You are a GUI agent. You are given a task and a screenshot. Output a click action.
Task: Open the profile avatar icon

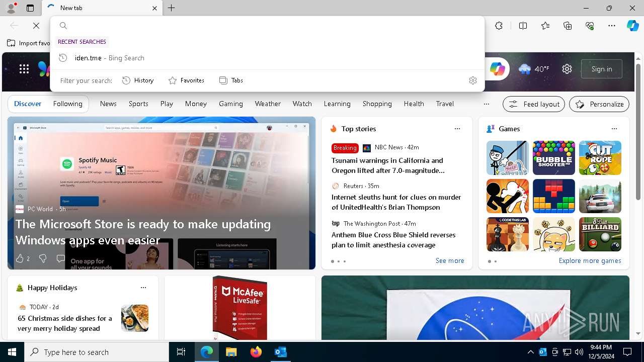coord(11,8)
